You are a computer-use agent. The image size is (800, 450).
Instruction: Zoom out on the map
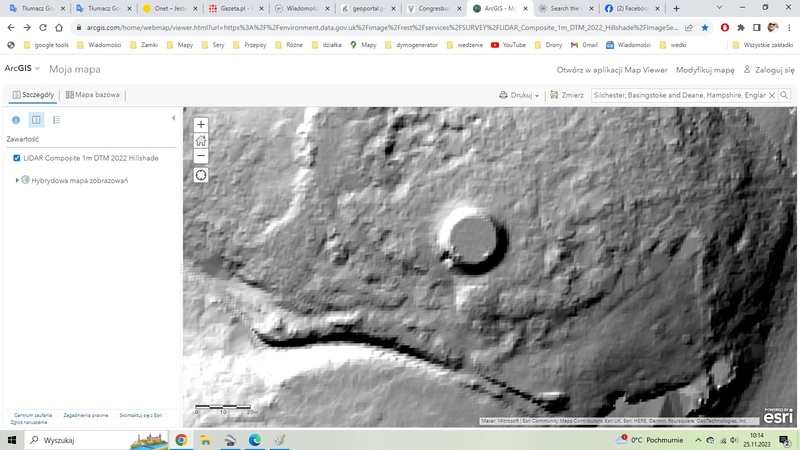pyautogui.click(x=201, y=156)
